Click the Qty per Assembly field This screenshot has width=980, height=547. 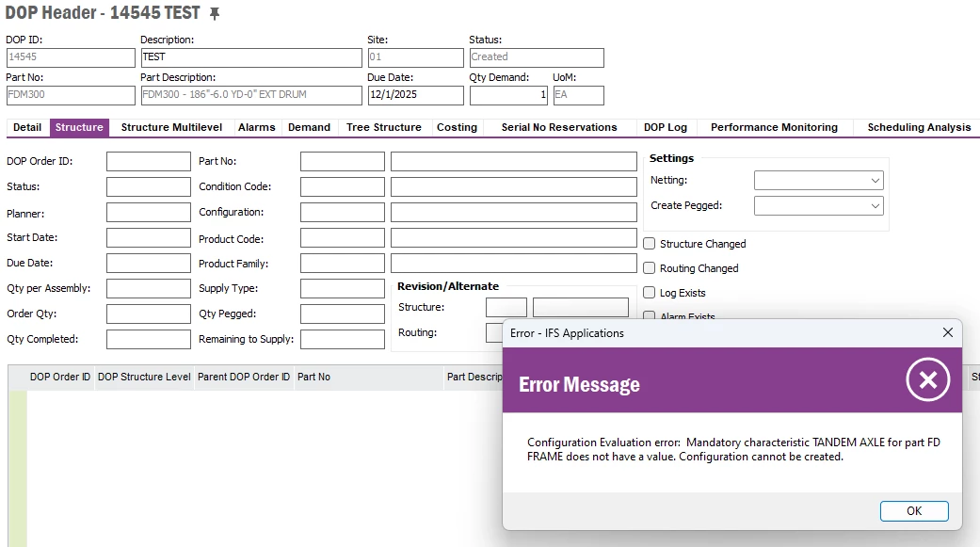(x=149, y=288)
